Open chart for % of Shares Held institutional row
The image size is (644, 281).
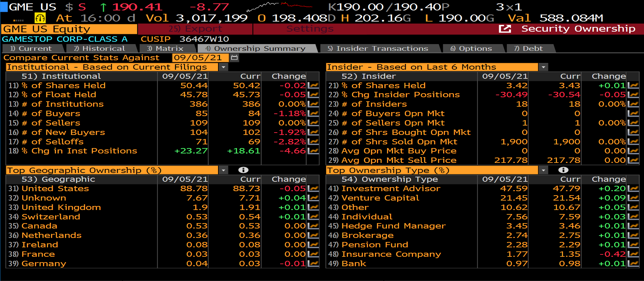pos(313,85)
